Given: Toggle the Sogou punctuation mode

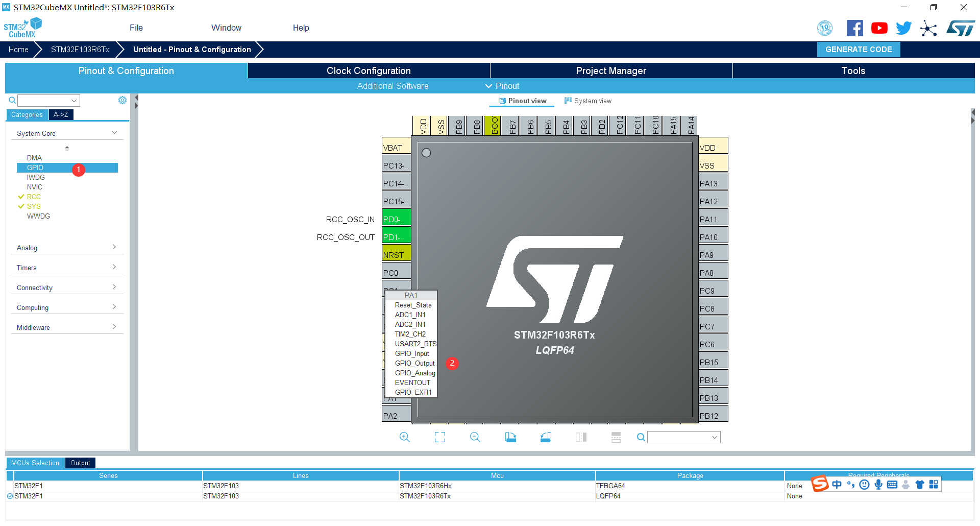Looking at the screenshot, I should [x=850, y=485].
